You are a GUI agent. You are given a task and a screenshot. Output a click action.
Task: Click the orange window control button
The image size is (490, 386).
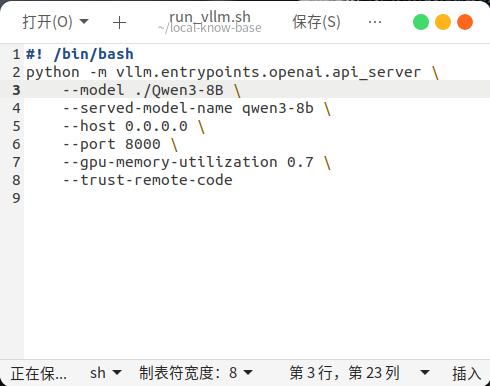coord(443,22)
